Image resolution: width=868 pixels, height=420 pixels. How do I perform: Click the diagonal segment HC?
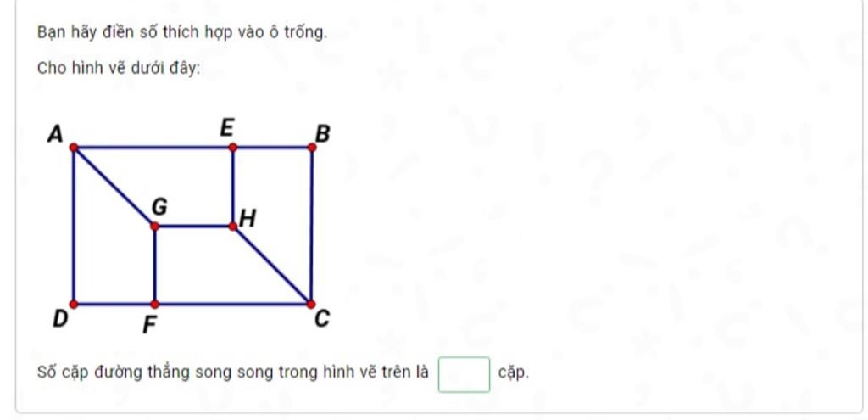tap(272, 266)
